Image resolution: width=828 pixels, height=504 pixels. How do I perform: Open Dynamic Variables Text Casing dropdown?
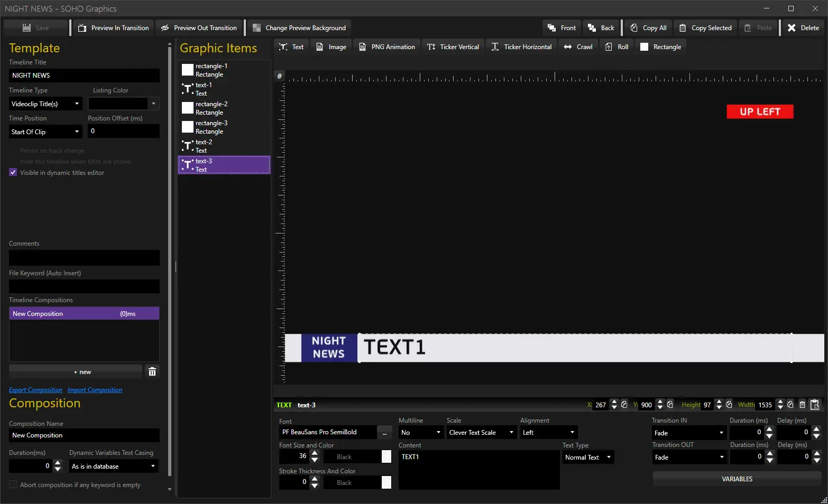(114, 466)
